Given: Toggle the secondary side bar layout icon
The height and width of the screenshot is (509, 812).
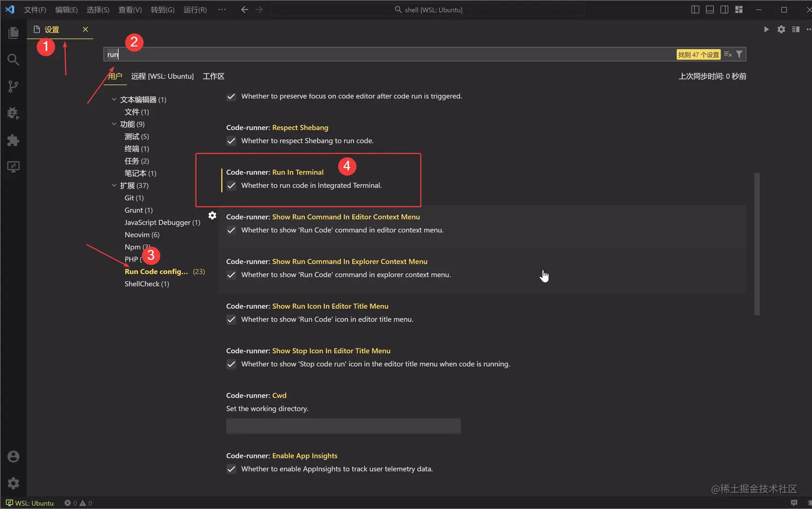Looking at the screenshot, I should 724,10.
